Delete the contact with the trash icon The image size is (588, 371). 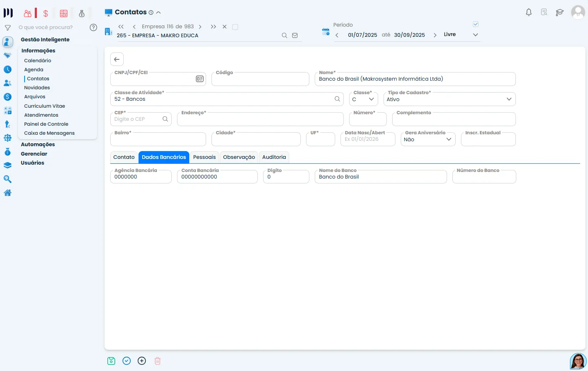(157, 361)
